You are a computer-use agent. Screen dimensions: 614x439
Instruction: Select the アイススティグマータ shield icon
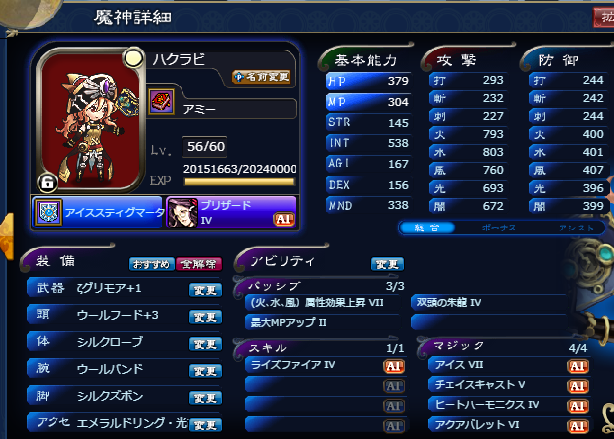(48, 212)
